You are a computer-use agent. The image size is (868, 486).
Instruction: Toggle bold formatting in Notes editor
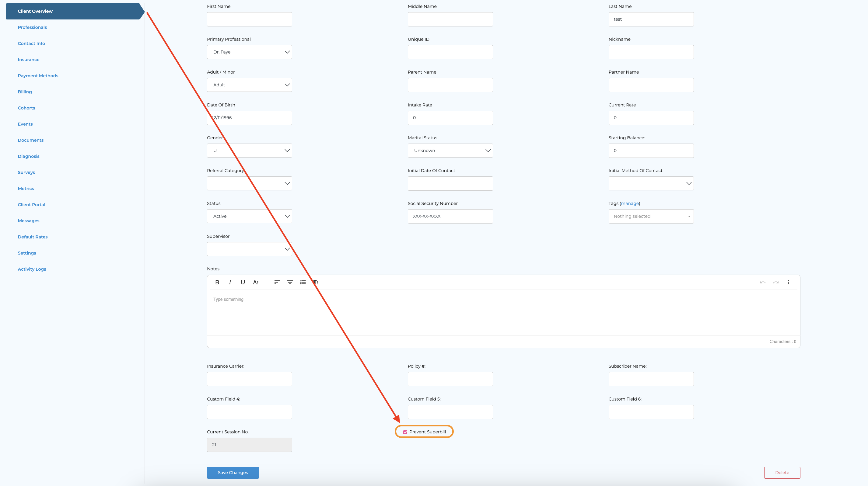tap(217, 282)
